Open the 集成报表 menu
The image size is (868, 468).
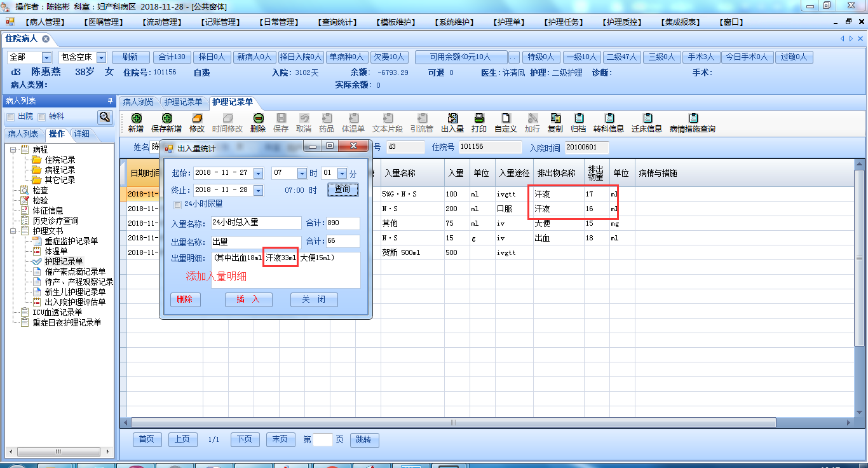coord(681,22)
